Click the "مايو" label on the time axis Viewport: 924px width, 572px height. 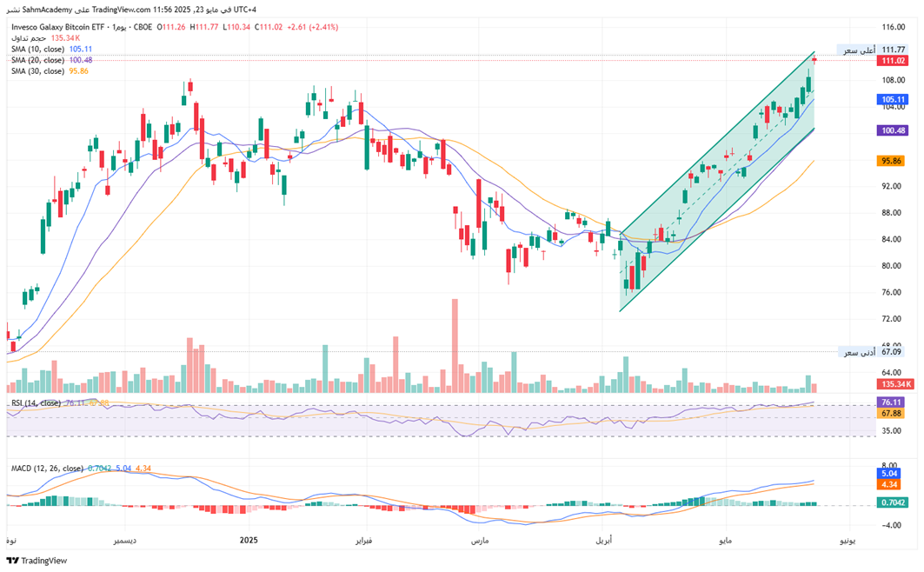click(x=726, y=540)
